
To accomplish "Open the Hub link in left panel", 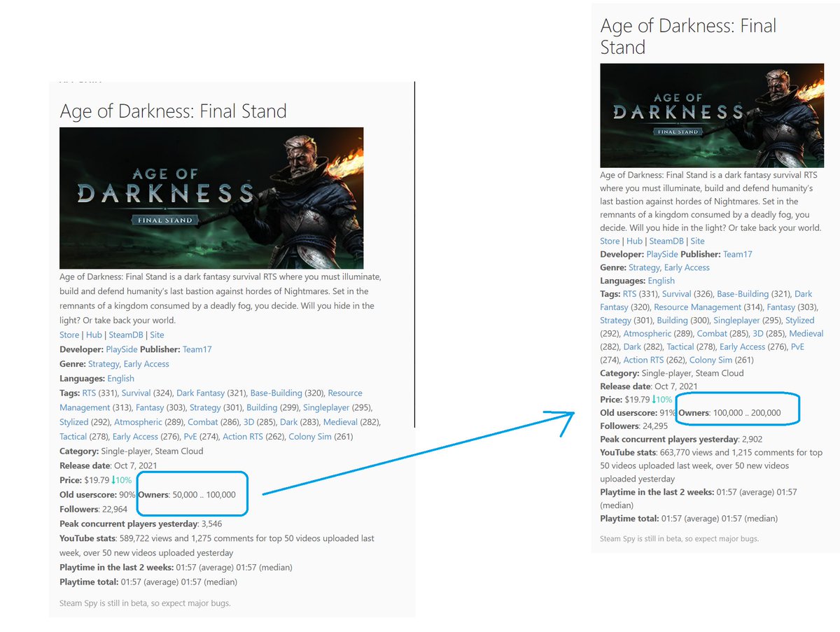I will tap(94, 335).
